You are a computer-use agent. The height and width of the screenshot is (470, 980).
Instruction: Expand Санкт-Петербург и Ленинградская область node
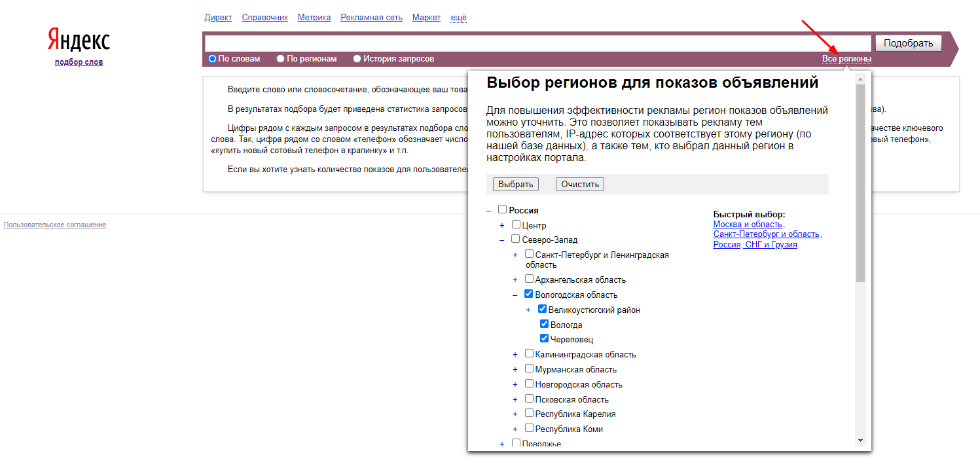coord(515,255)
